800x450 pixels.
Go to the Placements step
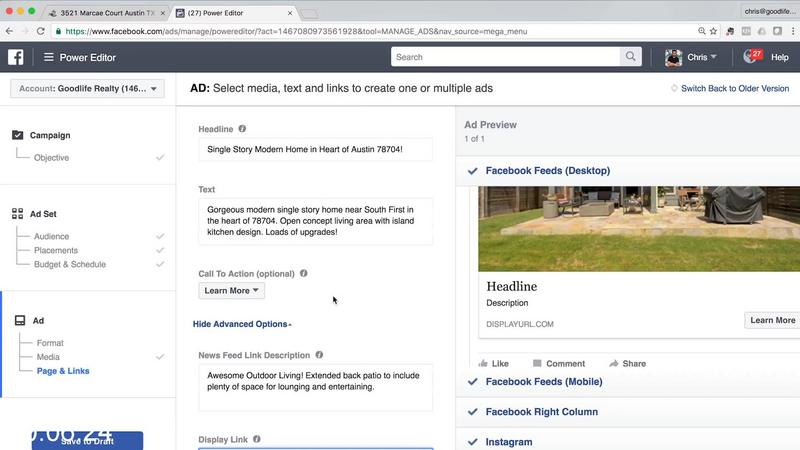point(56,250)
